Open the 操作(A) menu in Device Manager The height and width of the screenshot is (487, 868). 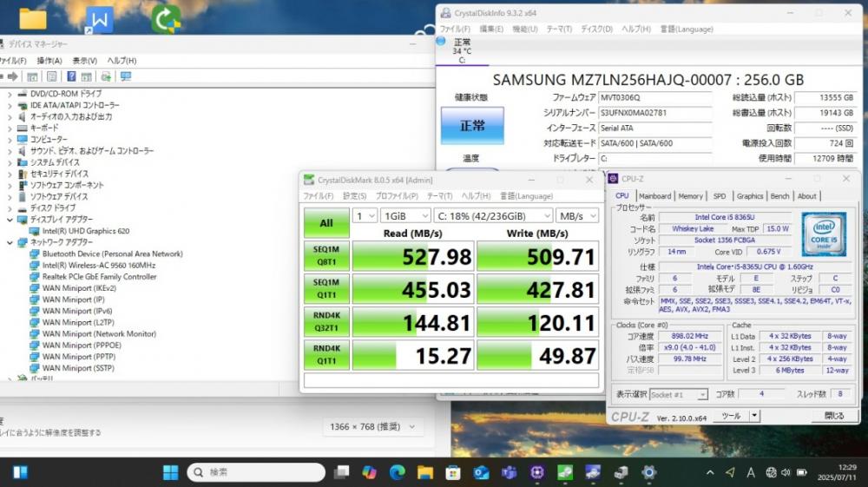pyautogui.click(x=49, y=60)
